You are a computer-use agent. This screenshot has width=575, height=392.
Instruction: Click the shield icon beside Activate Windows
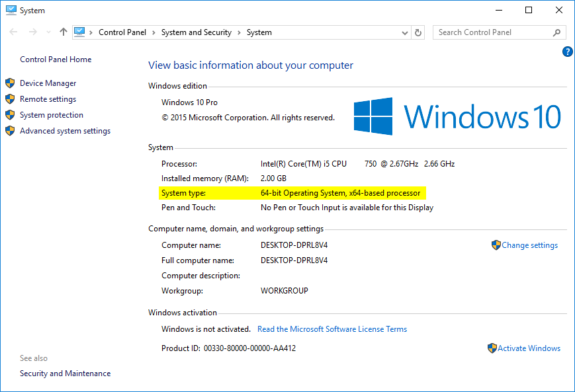[x=492, y=348]
